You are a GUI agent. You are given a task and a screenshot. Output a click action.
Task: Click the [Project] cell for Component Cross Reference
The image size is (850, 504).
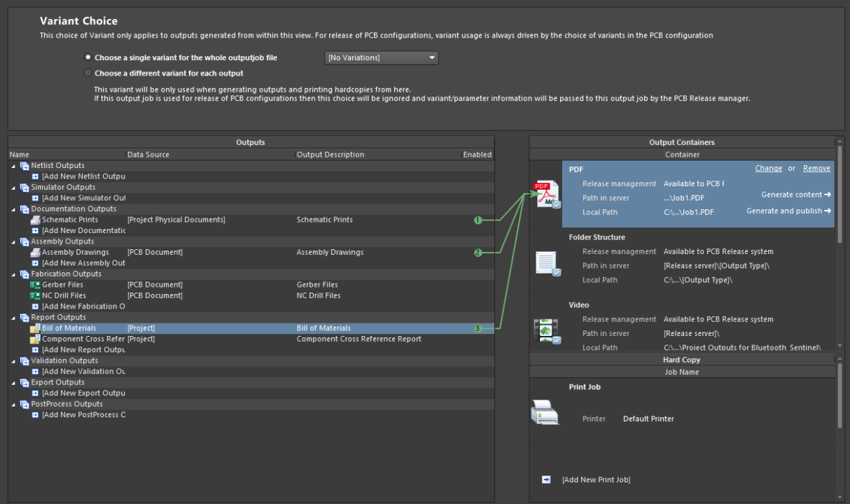[x=141, y=339]
